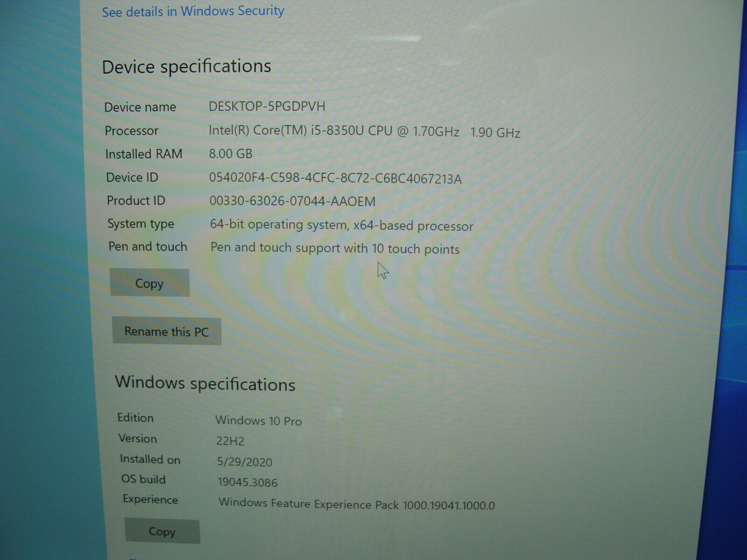Select Product ID 00330-63026-07044-AAOEM

293,202
